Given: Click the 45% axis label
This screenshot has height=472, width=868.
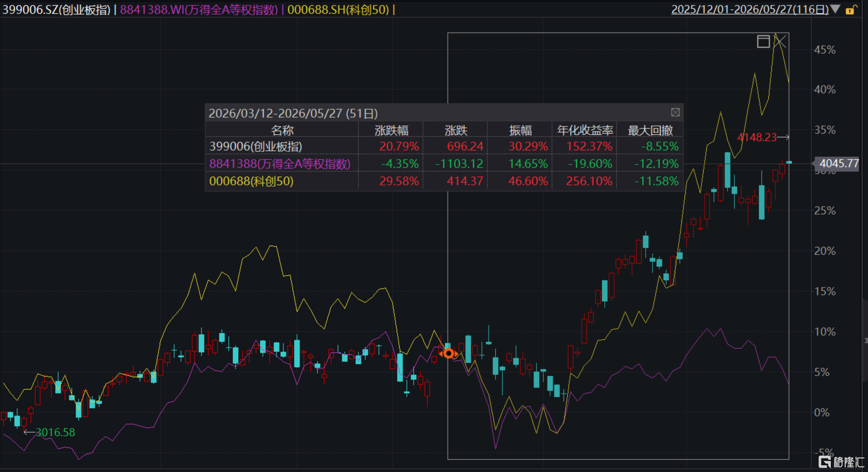Looking at the screenshot, I should pos(825,50).
